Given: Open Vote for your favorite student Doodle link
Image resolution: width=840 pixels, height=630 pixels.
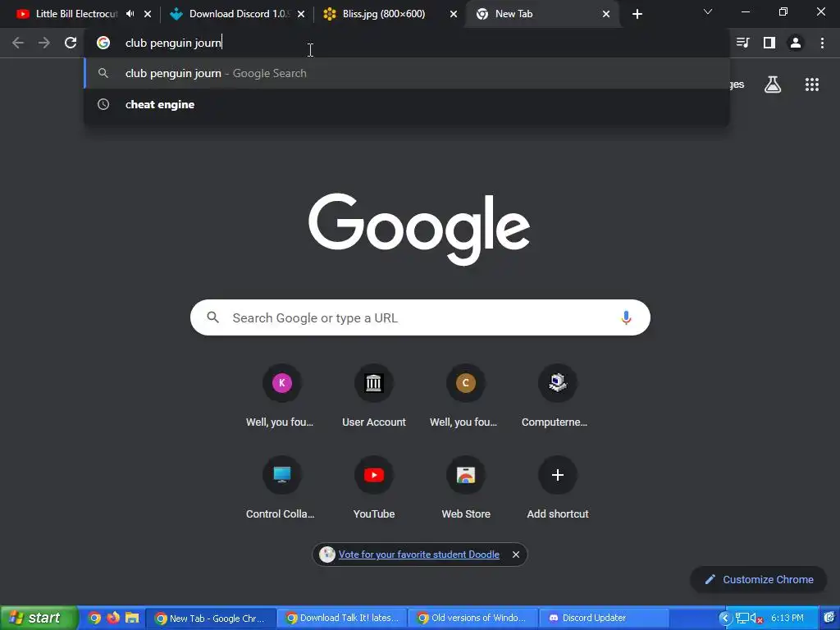Looking at the screenshot, I should point(419,555).
